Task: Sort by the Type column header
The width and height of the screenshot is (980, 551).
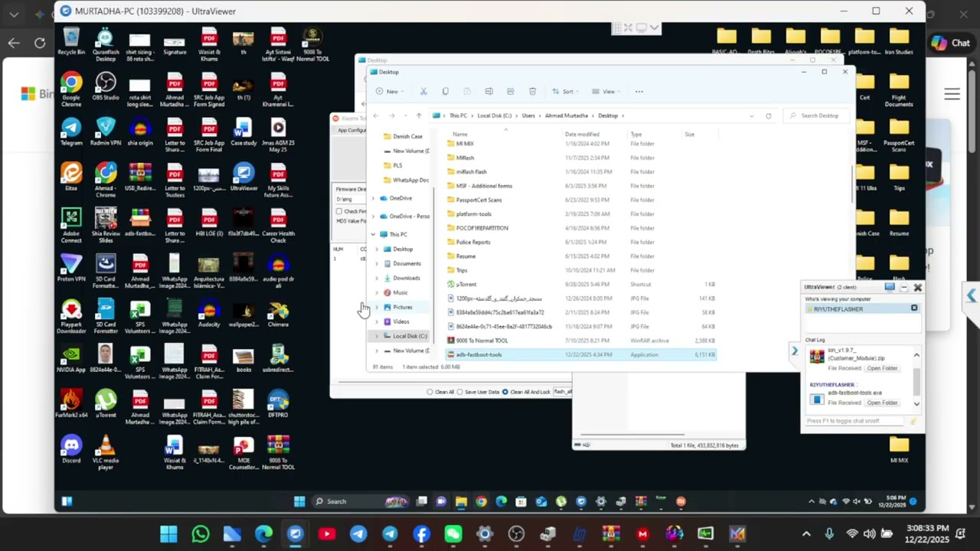Action: 636,135
